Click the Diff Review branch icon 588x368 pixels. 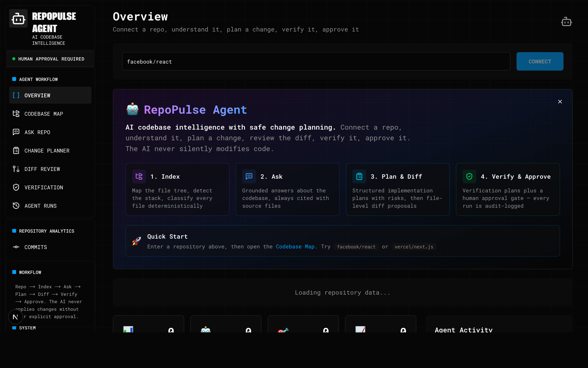click(16, 169)
